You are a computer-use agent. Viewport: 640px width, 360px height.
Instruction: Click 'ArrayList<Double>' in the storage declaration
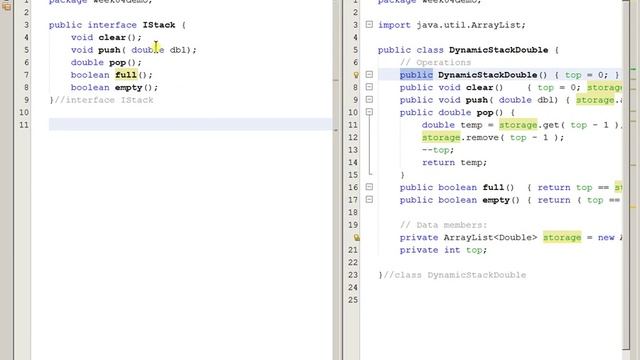coord(490,238)
